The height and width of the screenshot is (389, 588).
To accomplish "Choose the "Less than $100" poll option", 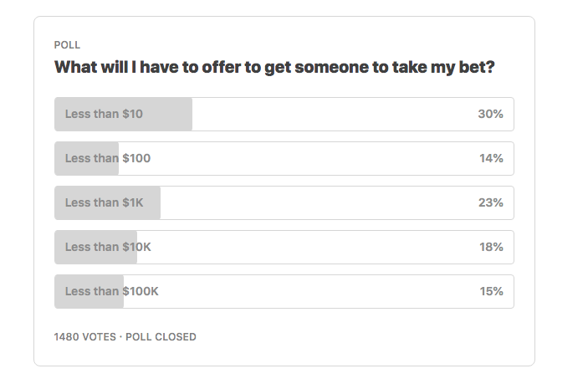I will click(284, 158).
